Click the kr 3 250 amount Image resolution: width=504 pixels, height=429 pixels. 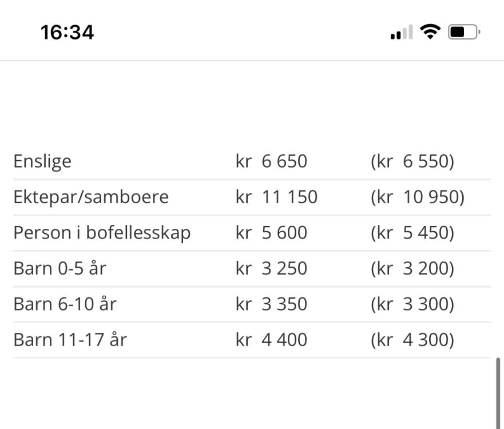tap(271, 268)
